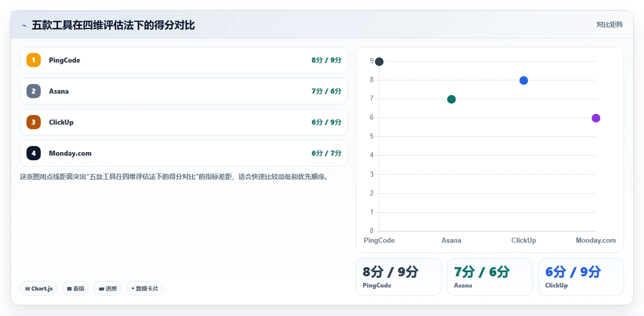Click the 7分 / 6分 score in Asana row
The width and height of the screenshot is (644, 316).
pos(326,91)
